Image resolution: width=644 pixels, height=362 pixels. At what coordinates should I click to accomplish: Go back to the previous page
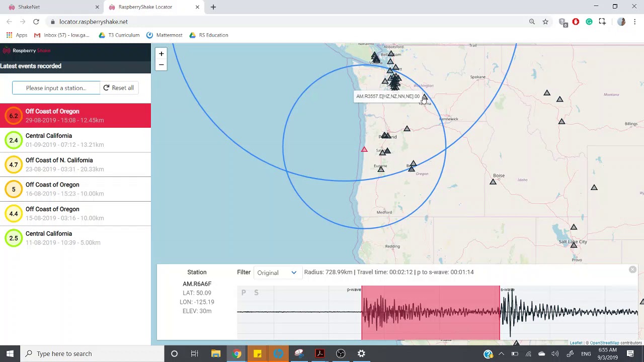pyautogui.click(x=10, y=22)
